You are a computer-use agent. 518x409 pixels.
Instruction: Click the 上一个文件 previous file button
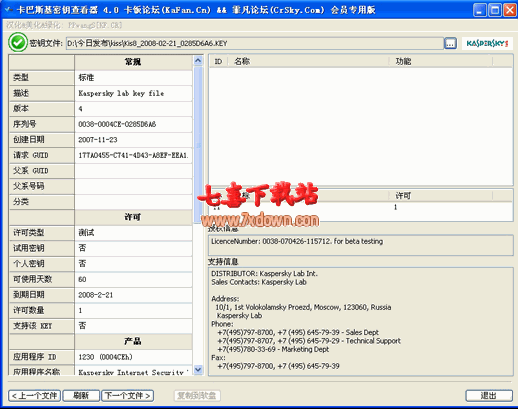click(34, 396)
